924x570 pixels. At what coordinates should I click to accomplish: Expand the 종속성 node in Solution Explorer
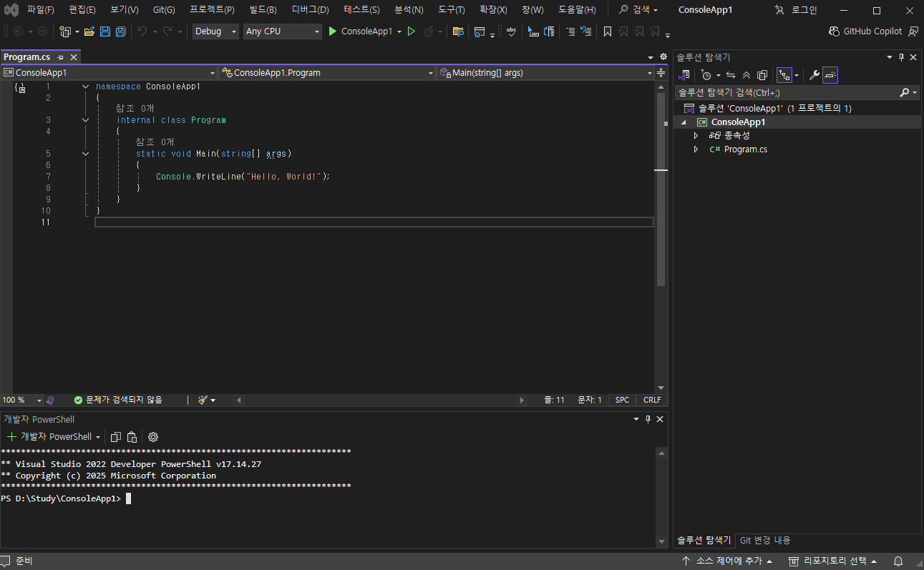[696, 136]
